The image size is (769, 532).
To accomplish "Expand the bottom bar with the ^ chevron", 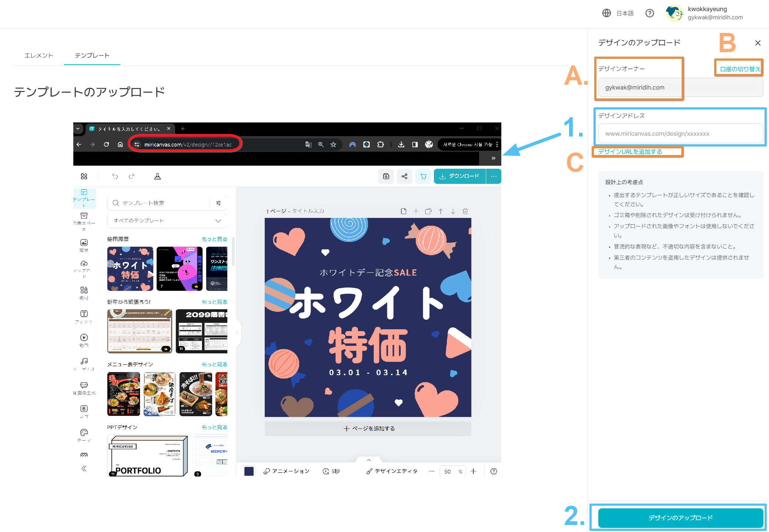I will click(x=368, y=460).
